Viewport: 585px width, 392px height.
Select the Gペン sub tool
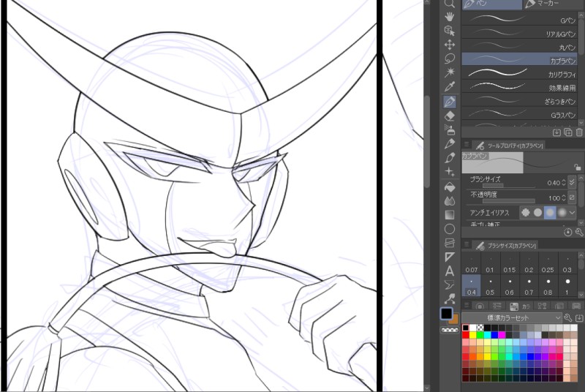coord(519,19)
